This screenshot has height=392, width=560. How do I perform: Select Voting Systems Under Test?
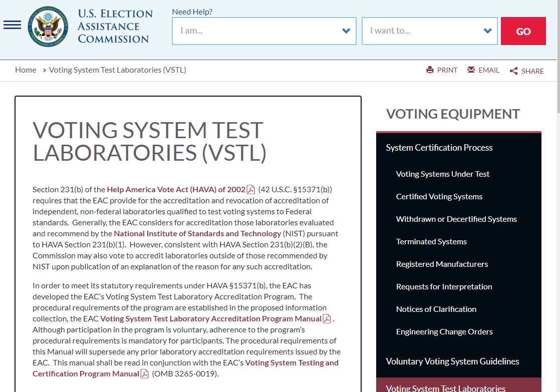pos(442,174)
